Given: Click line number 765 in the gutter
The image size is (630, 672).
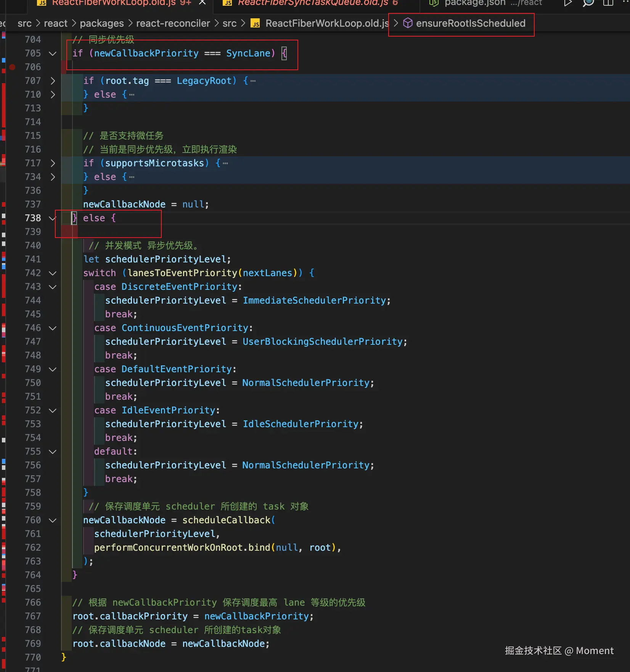Looking at the screenshot, I should pos(33,589).
